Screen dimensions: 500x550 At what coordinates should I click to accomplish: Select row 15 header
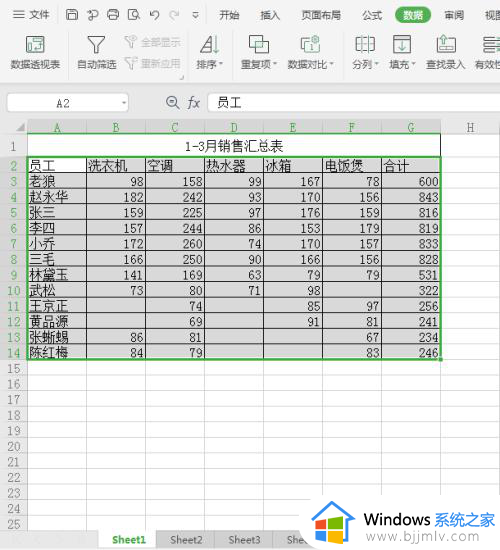click(x=13, y=368)
